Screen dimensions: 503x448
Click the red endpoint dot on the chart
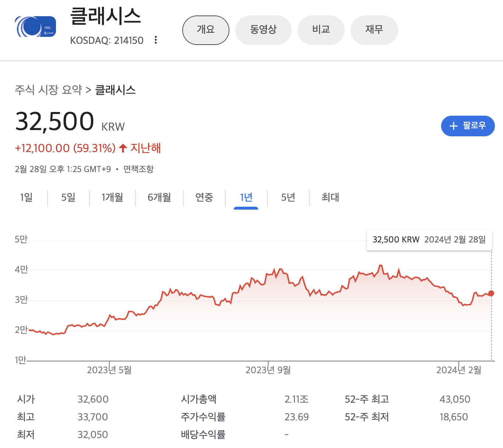491,293
